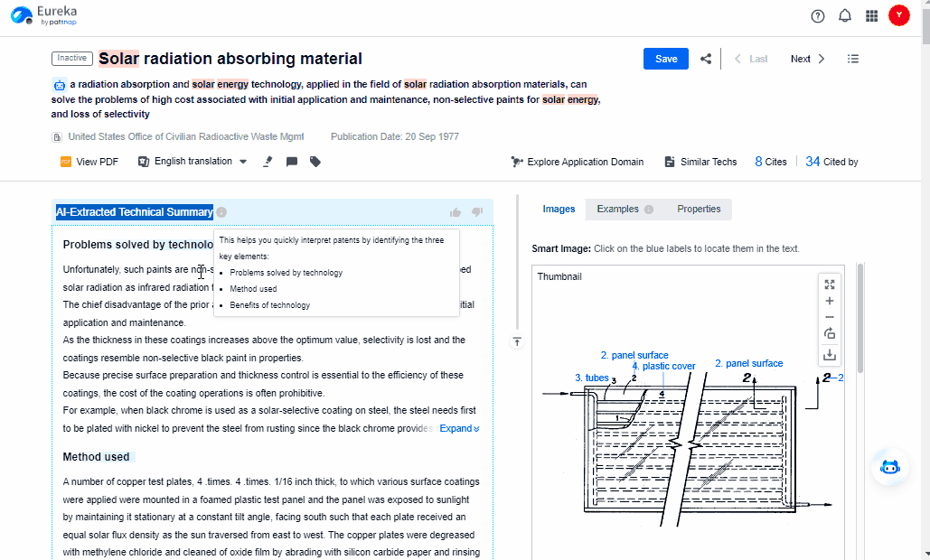The width and height of the screenshot is (930, 560).
Task: Rotate the patent drawing
Action: click(x=830, y=333)
